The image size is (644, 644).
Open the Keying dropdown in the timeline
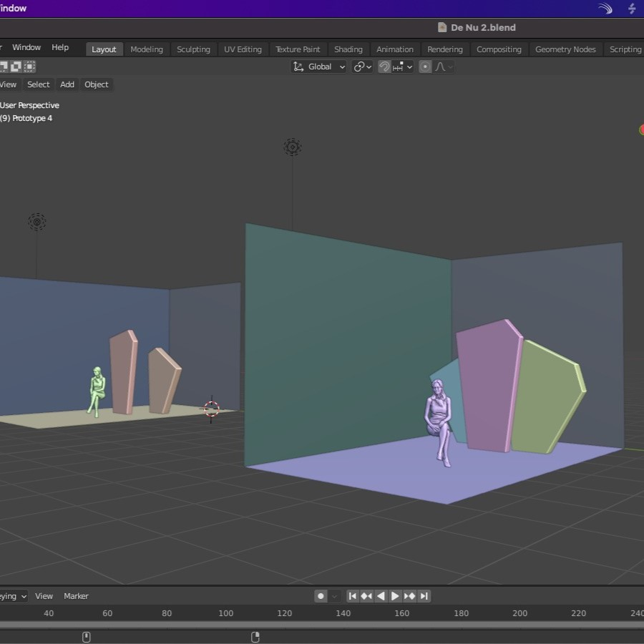(x=14, y=596)
